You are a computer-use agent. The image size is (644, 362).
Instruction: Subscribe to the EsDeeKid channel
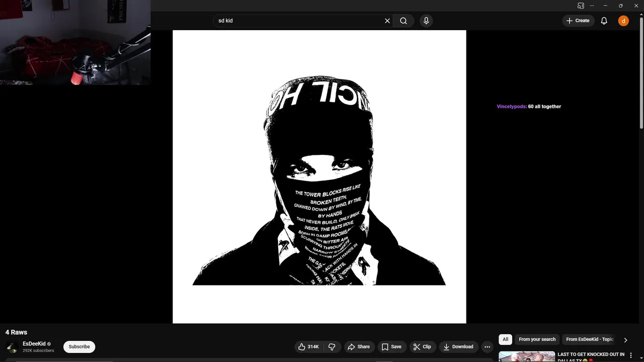79,346
